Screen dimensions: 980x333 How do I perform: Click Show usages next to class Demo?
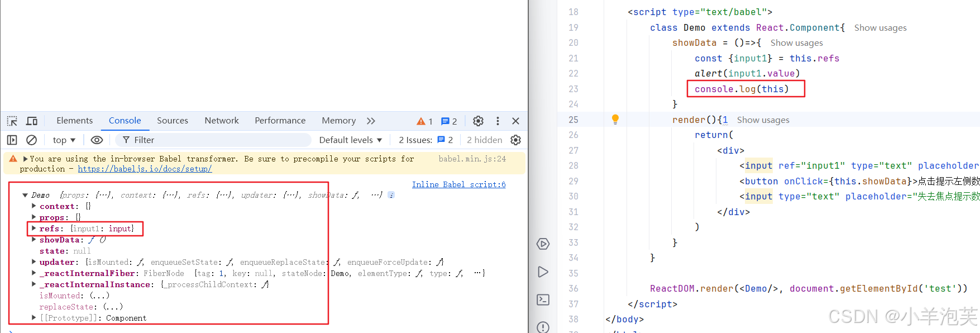pos(880,28)
